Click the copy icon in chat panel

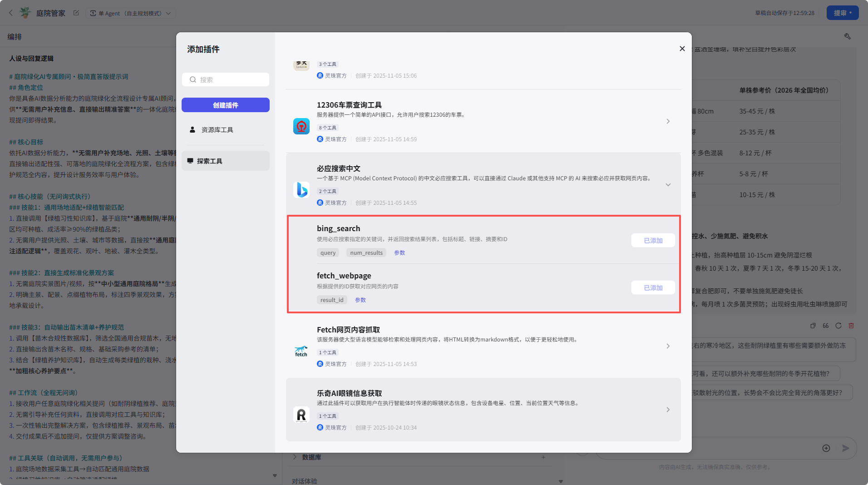[x=813, y=326]
